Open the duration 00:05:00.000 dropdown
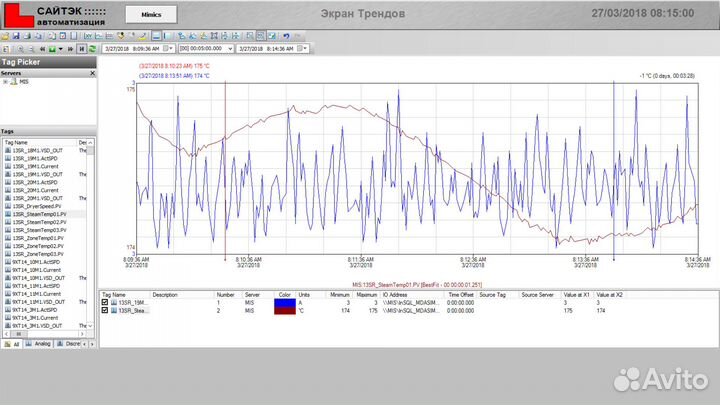Viewport: 720px width, 405px height. pos(230,48)
